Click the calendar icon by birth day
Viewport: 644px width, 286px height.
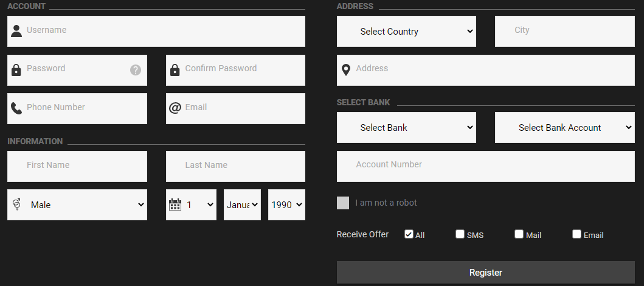(175, 204)
